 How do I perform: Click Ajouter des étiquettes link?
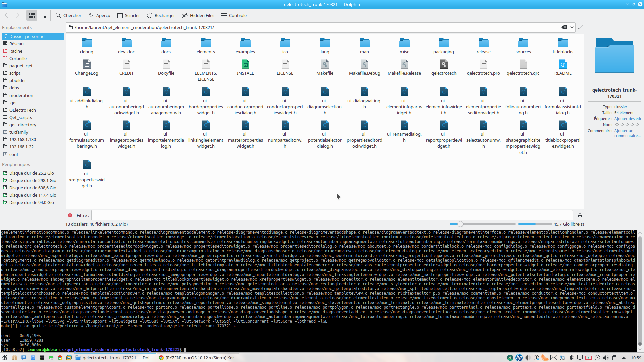tap(628, 119)
